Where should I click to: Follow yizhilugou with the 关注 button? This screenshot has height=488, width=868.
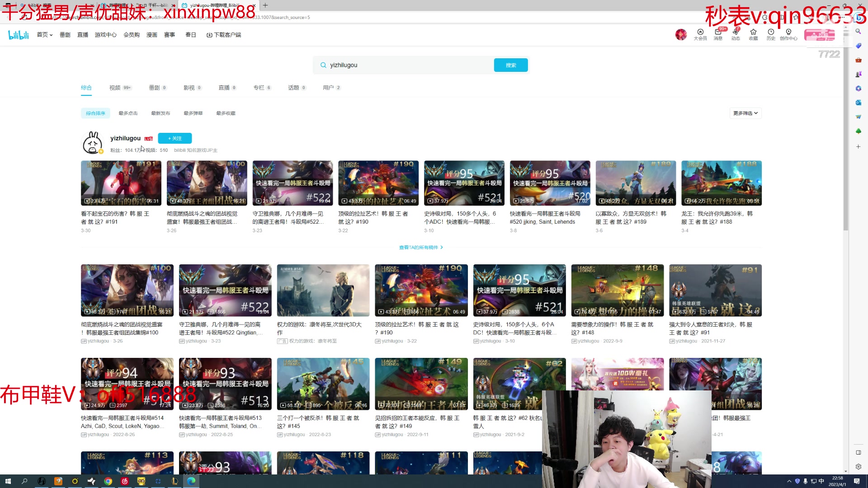(x=175, y=138)
